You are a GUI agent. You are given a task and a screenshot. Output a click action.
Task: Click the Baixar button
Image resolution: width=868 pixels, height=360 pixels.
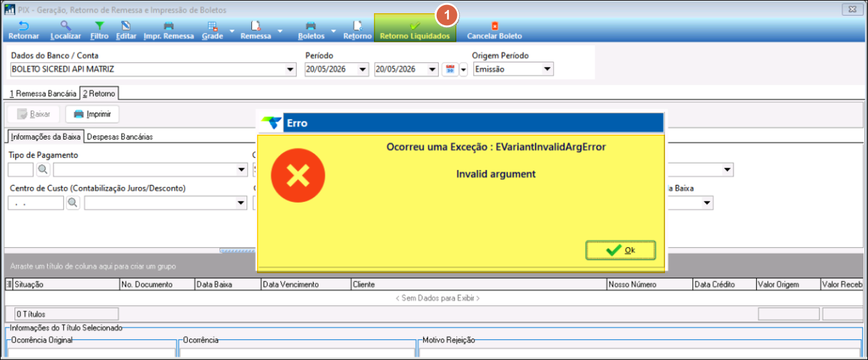33,114
